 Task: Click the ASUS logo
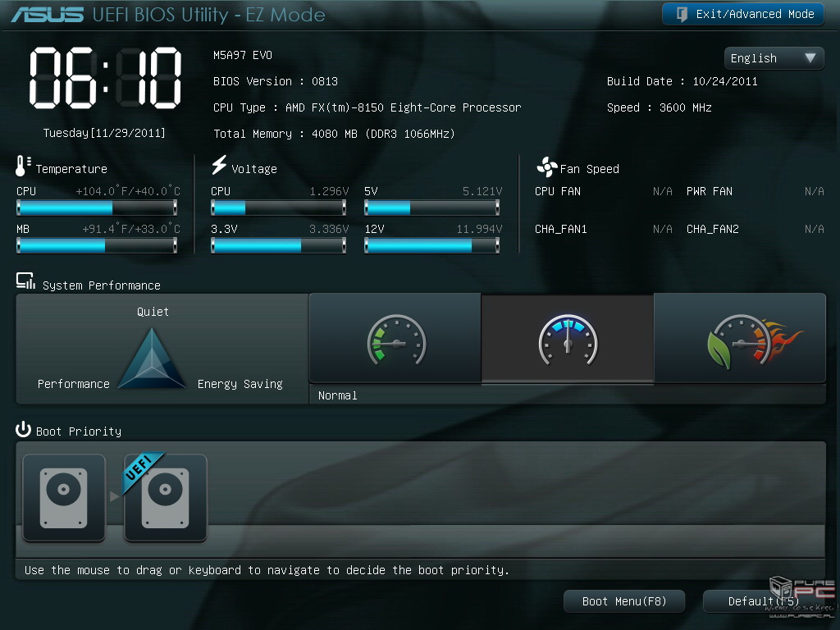pos(48,15)
